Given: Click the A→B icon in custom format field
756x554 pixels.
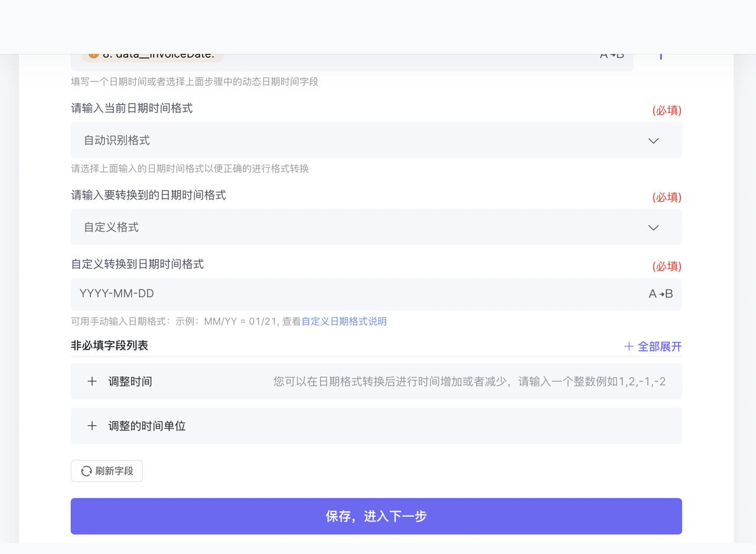Looking at the screenshot, I should point(660,294).
